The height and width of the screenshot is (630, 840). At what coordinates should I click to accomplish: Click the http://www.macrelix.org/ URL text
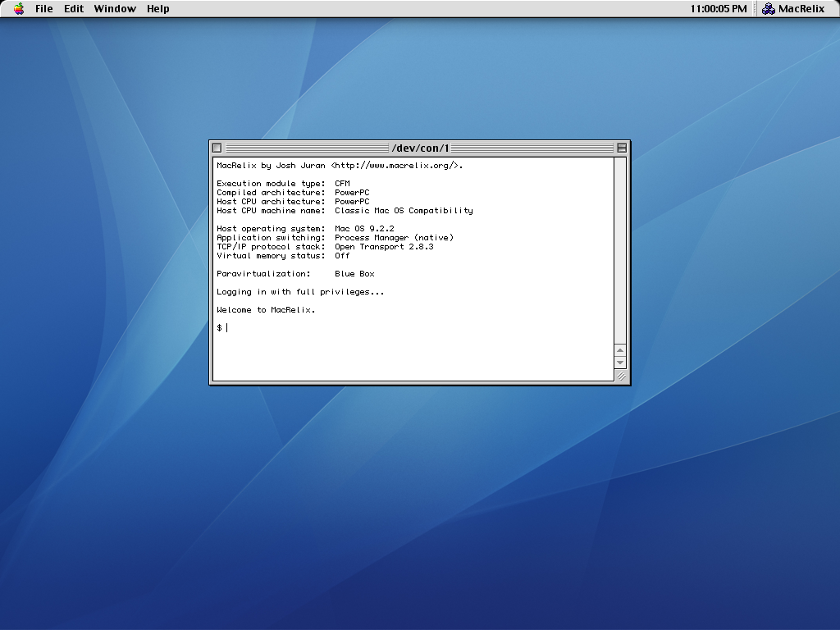click(x=396, y=166)
